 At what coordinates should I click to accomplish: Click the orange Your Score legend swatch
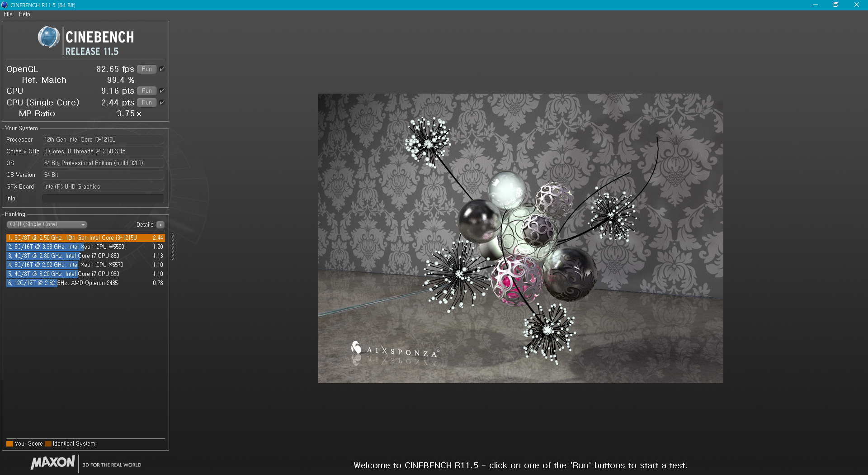pos(9,444)
